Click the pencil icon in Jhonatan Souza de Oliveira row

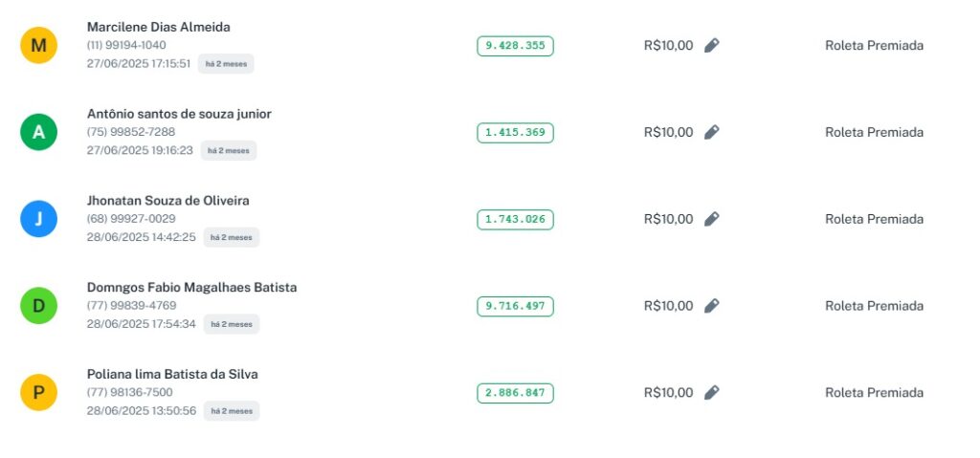711,219
